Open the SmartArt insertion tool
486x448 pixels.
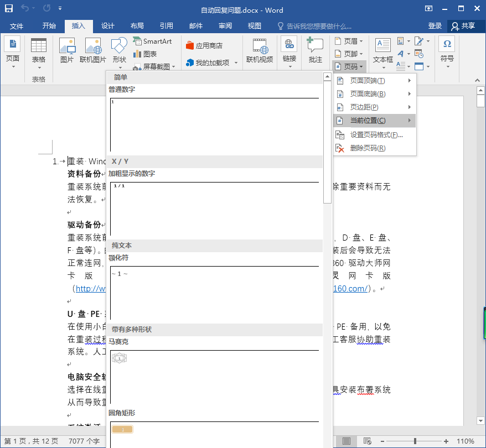153,41
